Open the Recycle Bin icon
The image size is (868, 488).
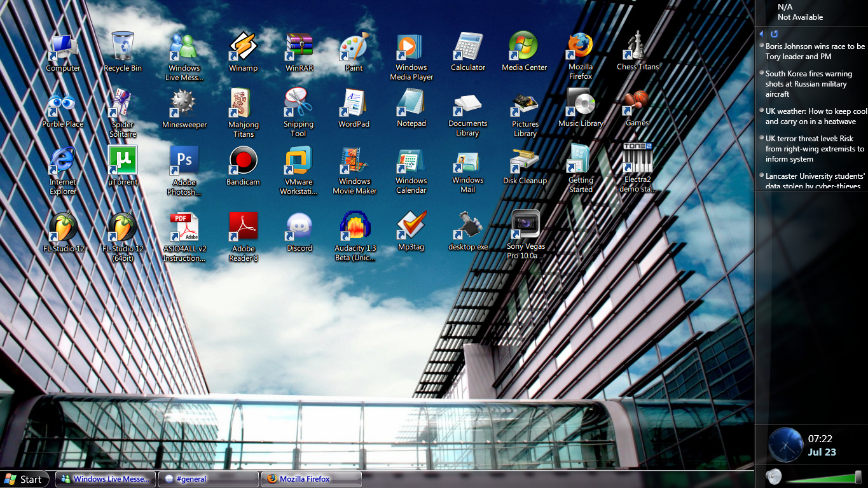[123, 52]
